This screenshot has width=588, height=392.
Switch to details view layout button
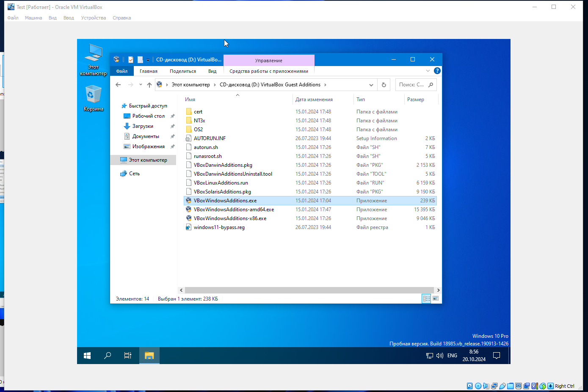point(426,298)
